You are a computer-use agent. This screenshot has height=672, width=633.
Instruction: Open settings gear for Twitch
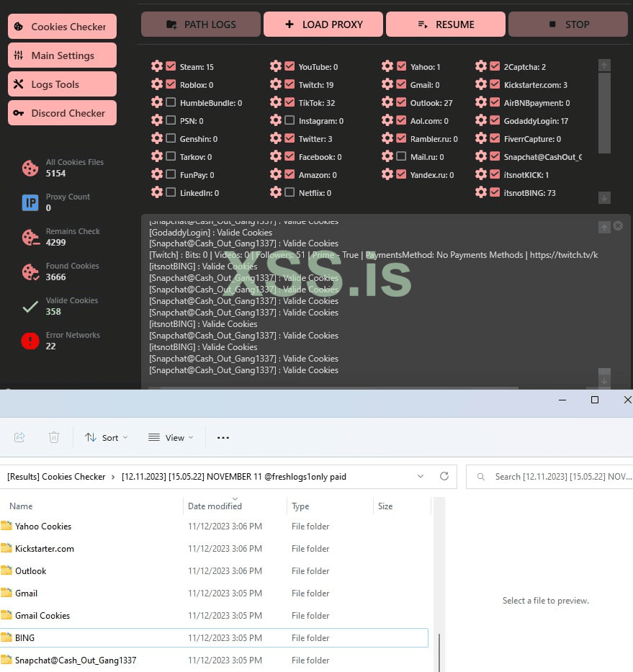276,84
